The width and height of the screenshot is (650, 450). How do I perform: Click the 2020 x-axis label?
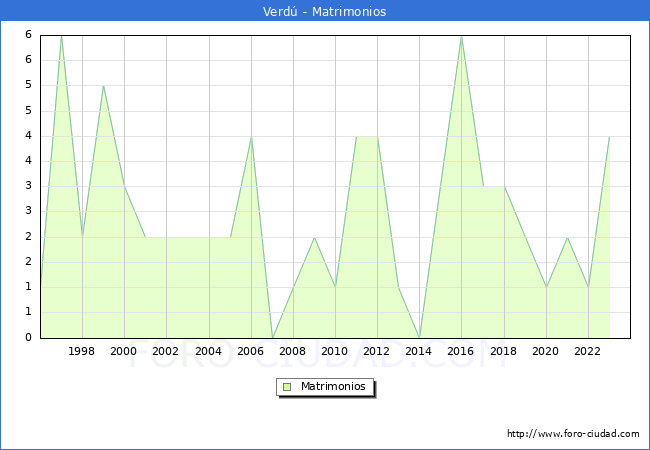545,351
